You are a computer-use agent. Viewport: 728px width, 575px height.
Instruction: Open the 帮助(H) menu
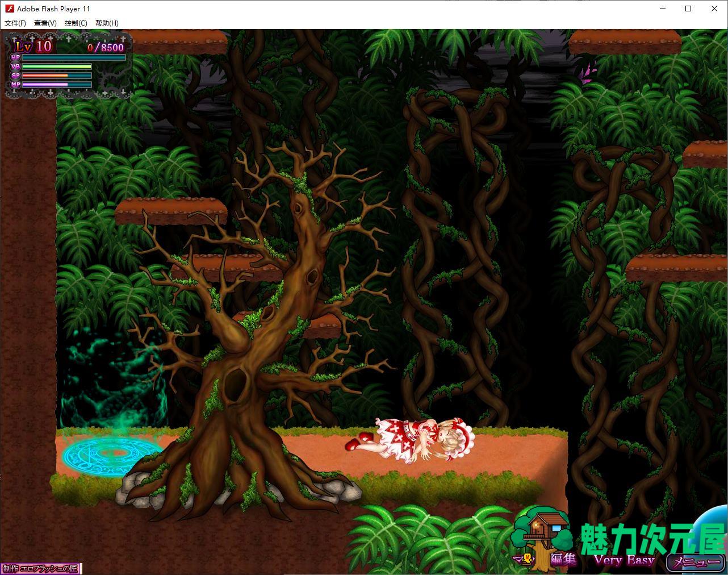pyautogui.click(x=107, y=23)
